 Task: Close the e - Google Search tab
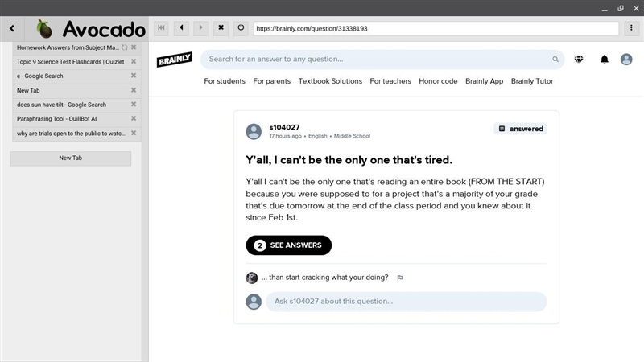pyautogui.click(x=134, y=76)
